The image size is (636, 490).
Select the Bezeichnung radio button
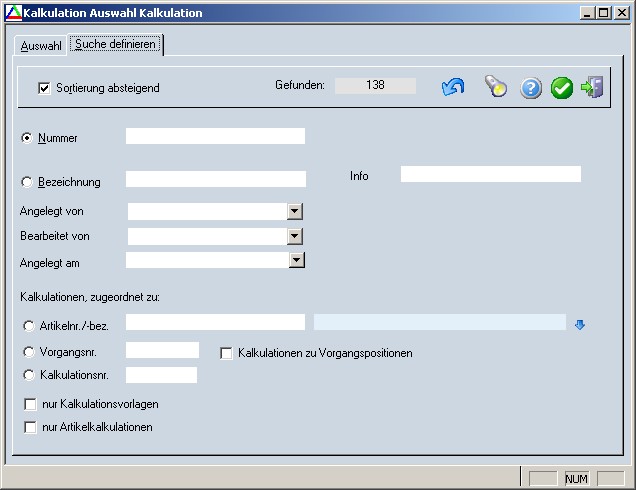tap(27, 181)
